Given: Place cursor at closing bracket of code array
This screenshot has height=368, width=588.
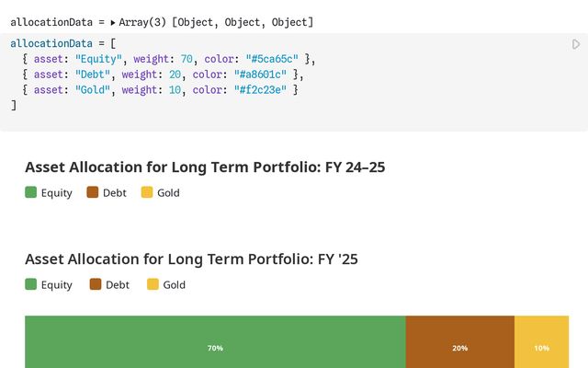Looking at the screenshot, I should (x=14, y=105).
